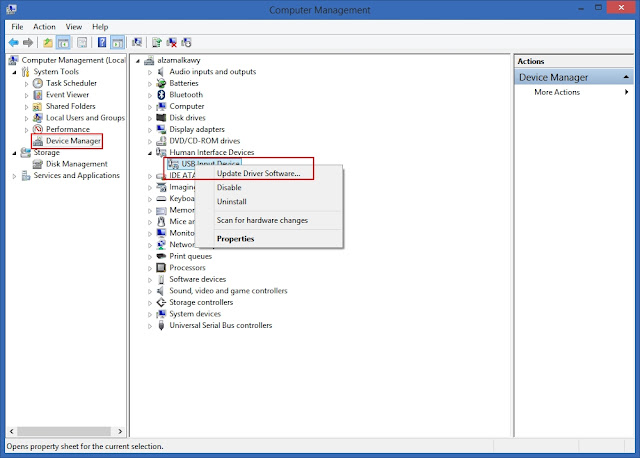Viewport: 640px width, 458px height.
Task: Click the Universal Serial Bus controllers icon
Action: click(x=161, y=325)
